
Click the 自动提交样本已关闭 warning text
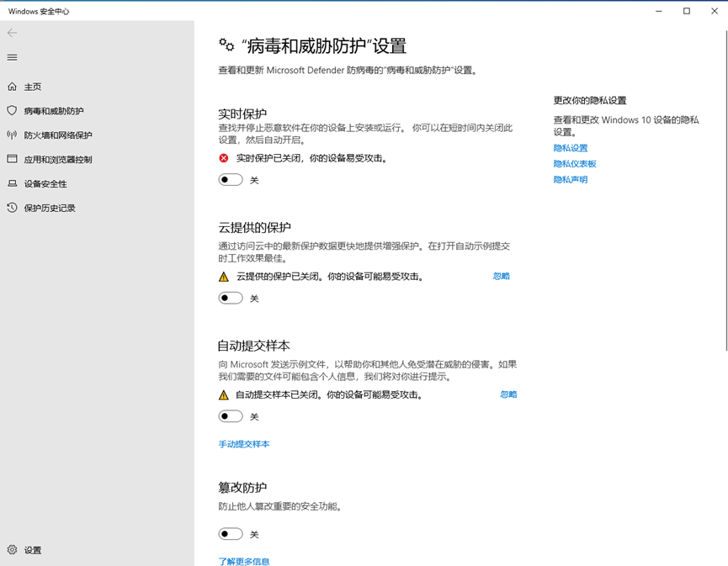(329, 394)
